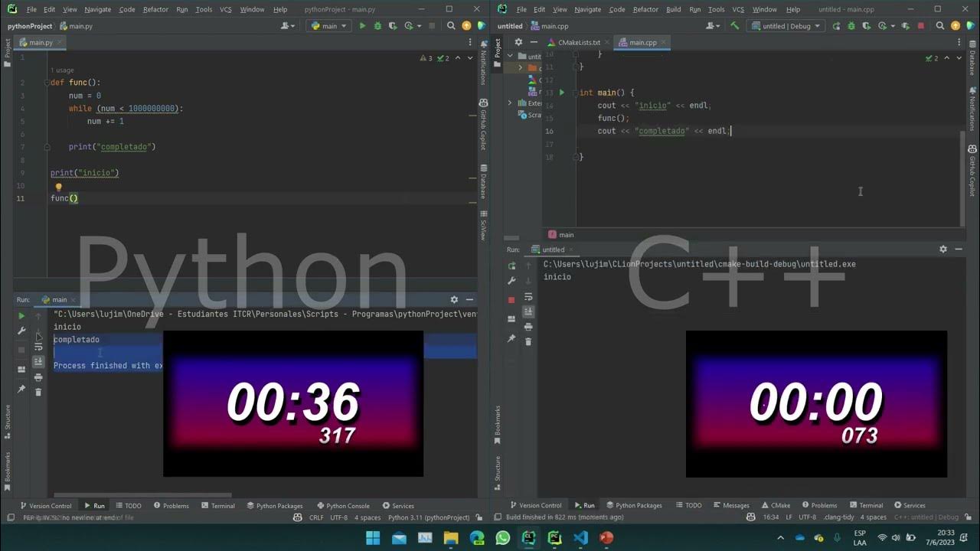Expand External Libraries node in CLion tree
The width and height of the screenshot is (980, 551).
click(510, 103)
